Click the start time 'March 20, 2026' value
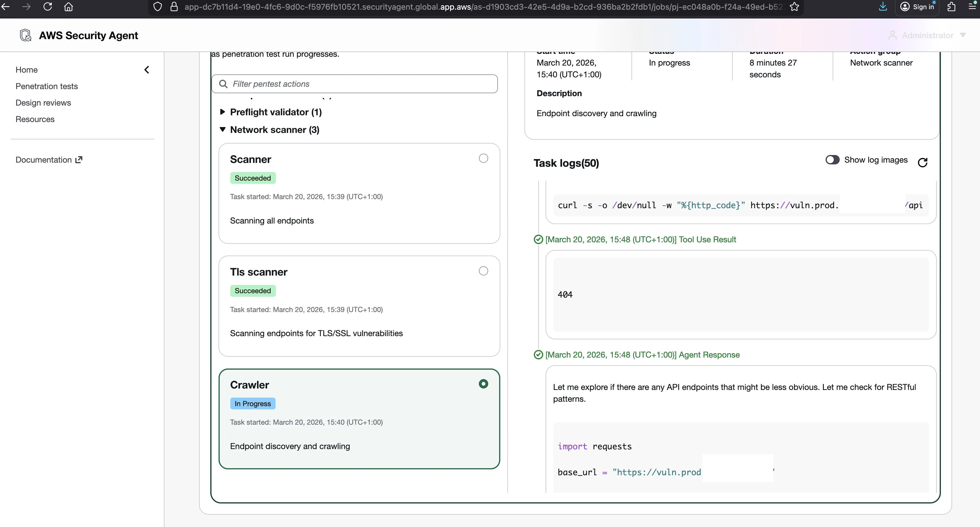The width and height of the screenshot is (980, 527). (569, 69)
